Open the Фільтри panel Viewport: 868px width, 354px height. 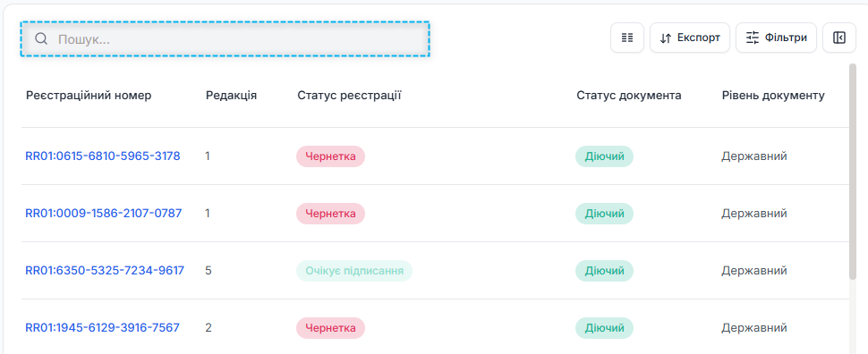tap(776, 38)
